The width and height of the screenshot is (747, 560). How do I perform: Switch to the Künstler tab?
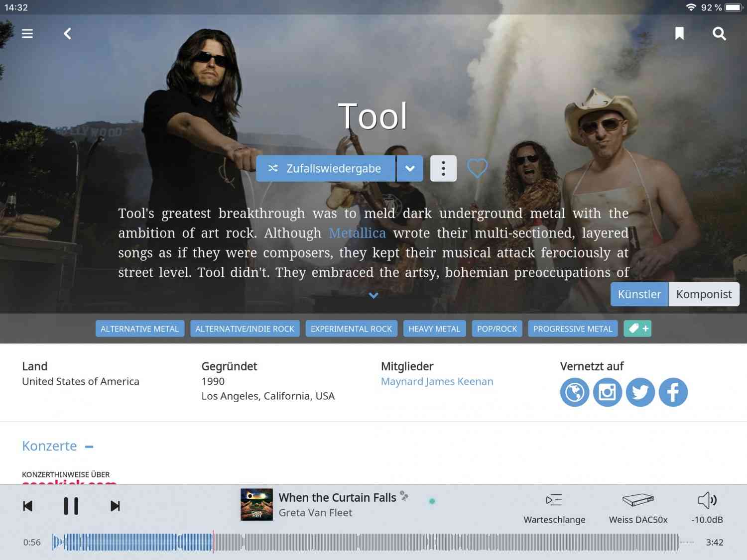pyautogui.click(x=639, y=294)
